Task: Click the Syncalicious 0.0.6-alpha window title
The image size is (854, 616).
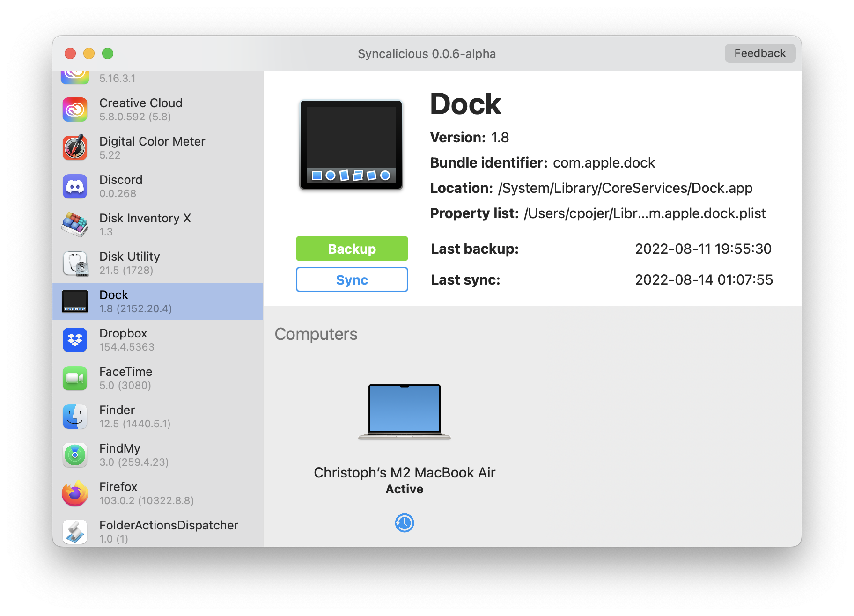Action: [427, 54]
